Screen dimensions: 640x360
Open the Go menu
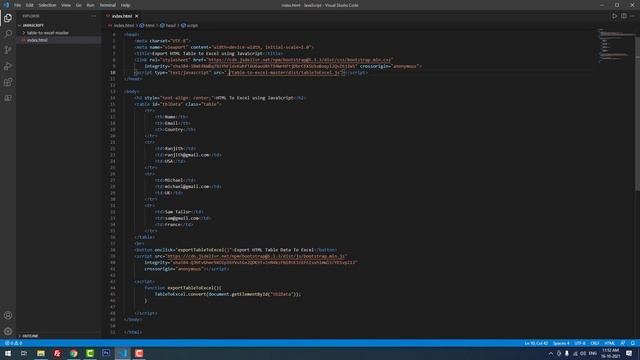click(78, 5)
